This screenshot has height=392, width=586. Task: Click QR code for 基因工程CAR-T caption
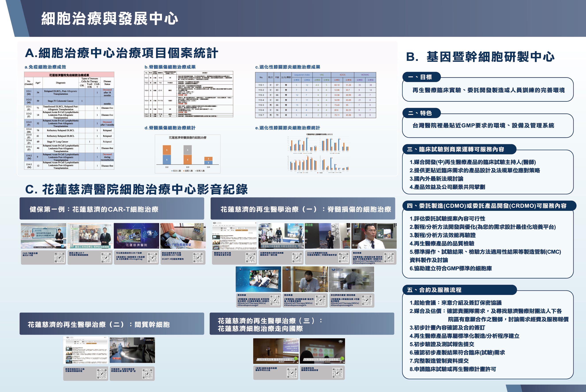click(x=106, y=257)
